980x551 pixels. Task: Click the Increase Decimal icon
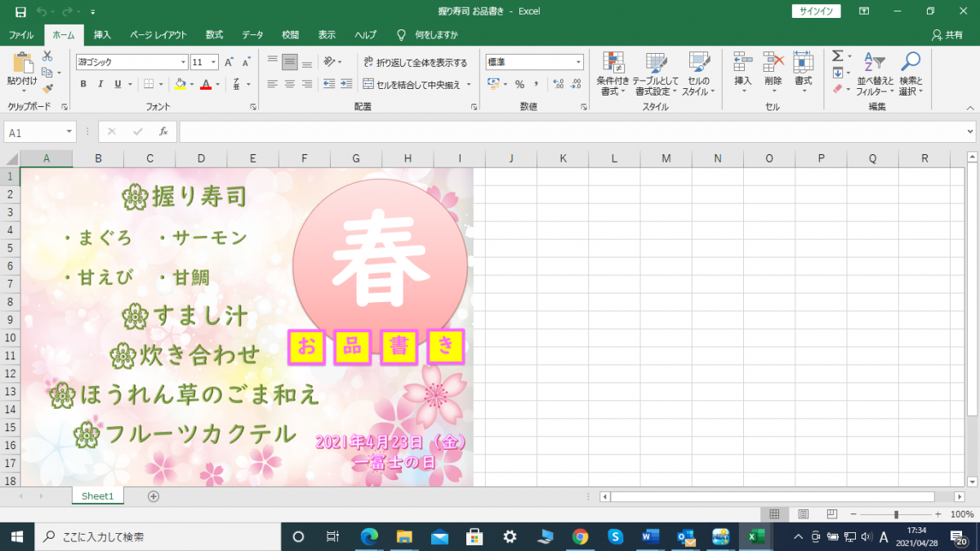coord(559,84)
